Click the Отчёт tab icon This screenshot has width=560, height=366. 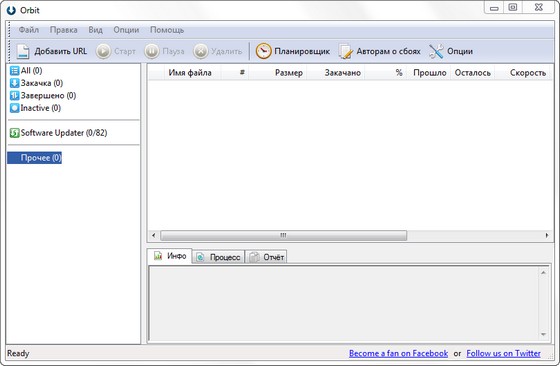(254, 257)
